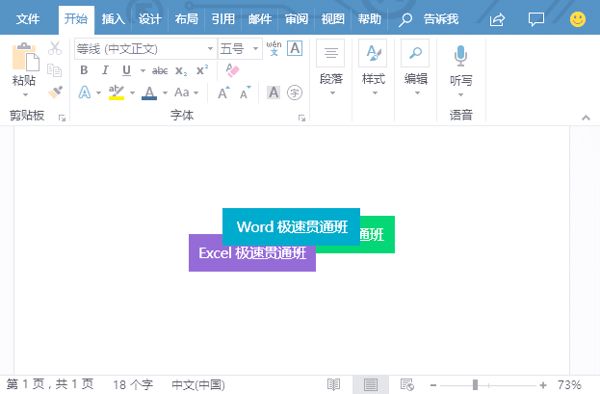Viewport: 600px width, 394px height.
Task: Open the clipboard pane launcher
Action: 62,118
